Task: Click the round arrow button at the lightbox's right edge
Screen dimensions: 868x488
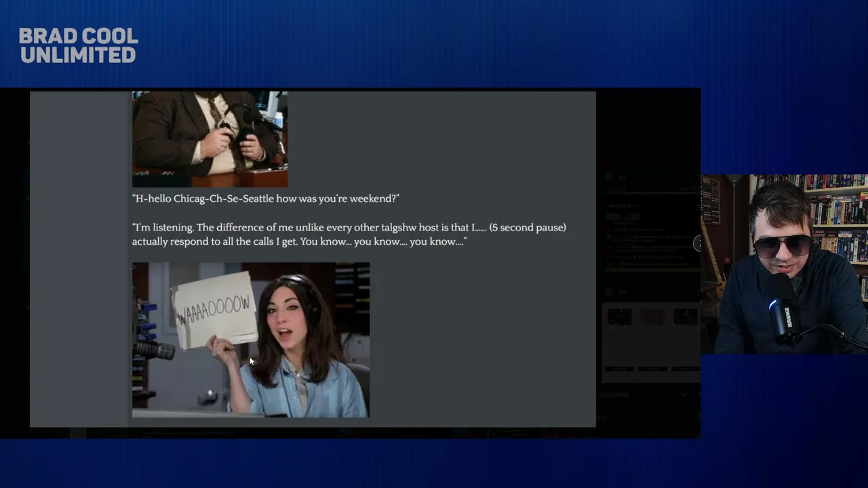Action: (698, 244)
